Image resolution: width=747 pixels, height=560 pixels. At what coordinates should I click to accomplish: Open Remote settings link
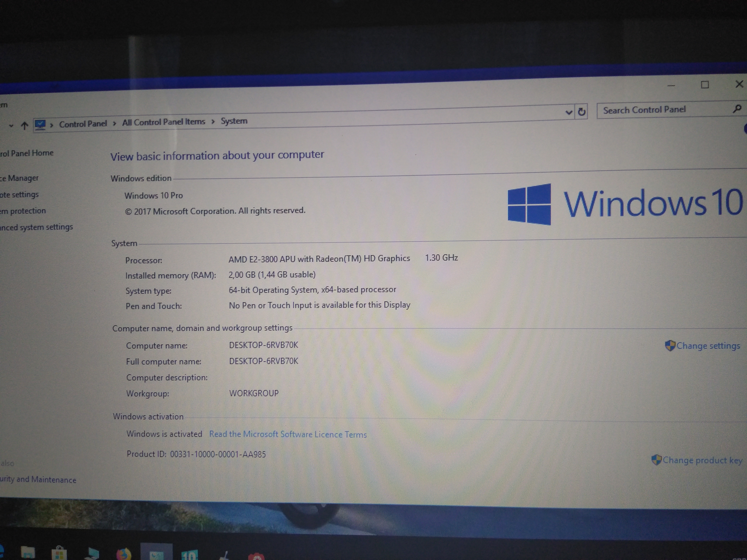(x=19, y=194)
